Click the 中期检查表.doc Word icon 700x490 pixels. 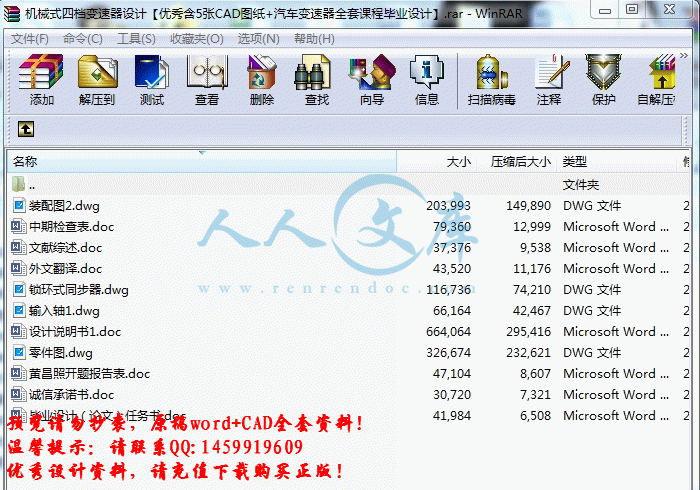tap(17, 226)
